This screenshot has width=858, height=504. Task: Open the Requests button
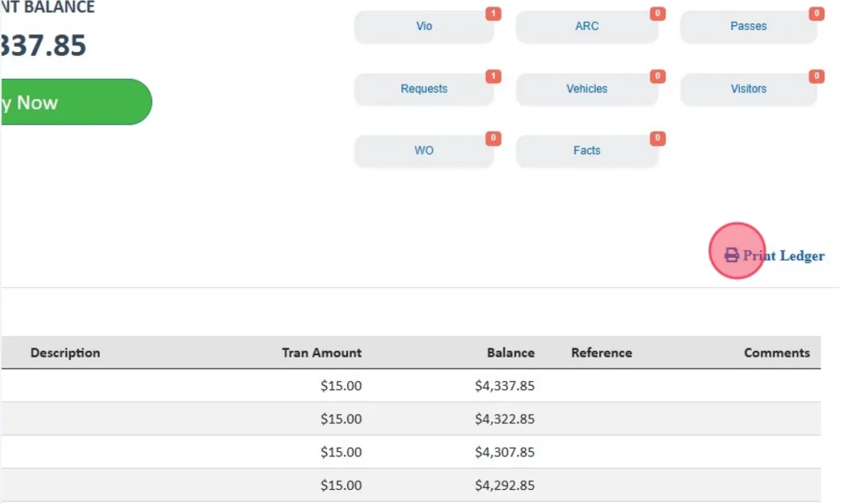click(x=424, y=89)
